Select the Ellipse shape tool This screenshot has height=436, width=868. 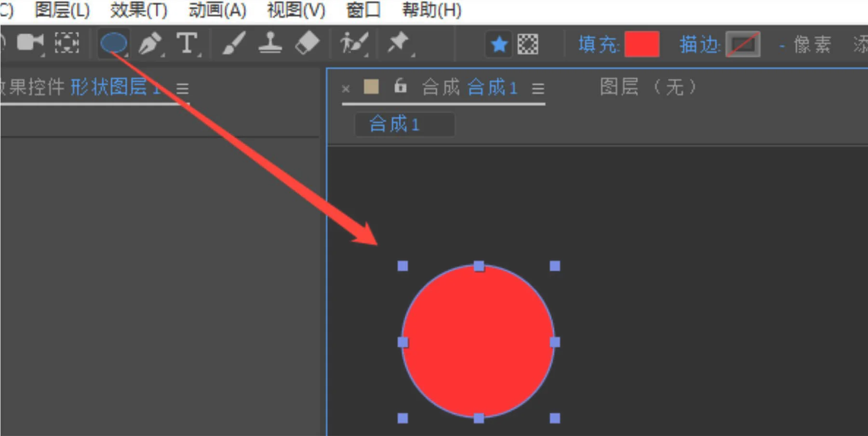click(114, 43)
